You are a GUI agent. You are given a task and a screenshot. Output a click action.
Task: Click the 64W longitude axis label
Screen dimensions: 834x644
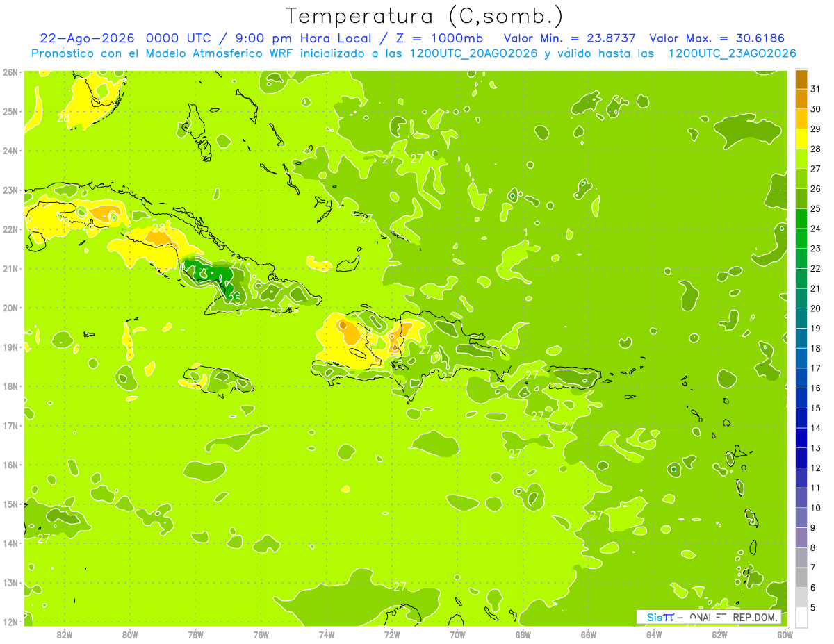(654, 634)
